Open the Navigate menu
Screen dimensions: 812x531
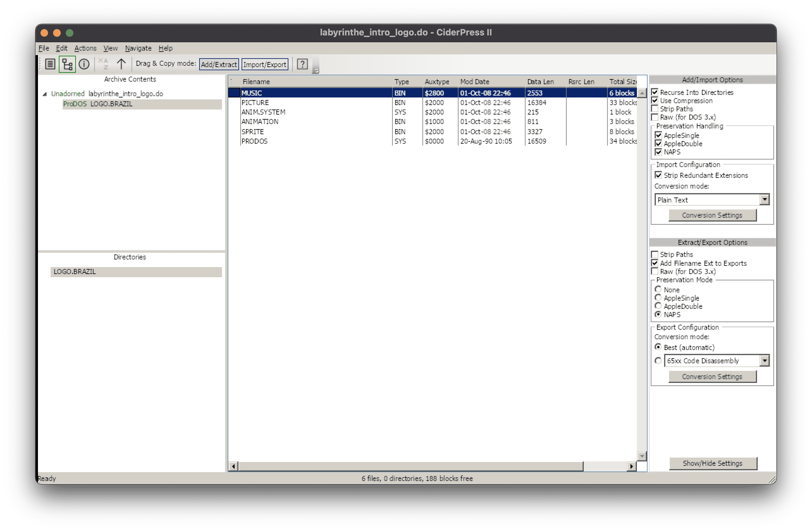138,48
